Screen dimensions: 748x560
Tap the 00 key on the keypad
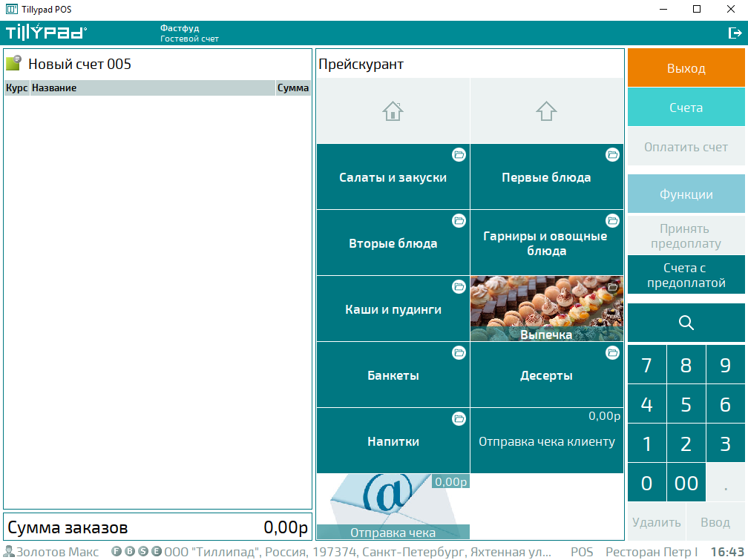686,483
